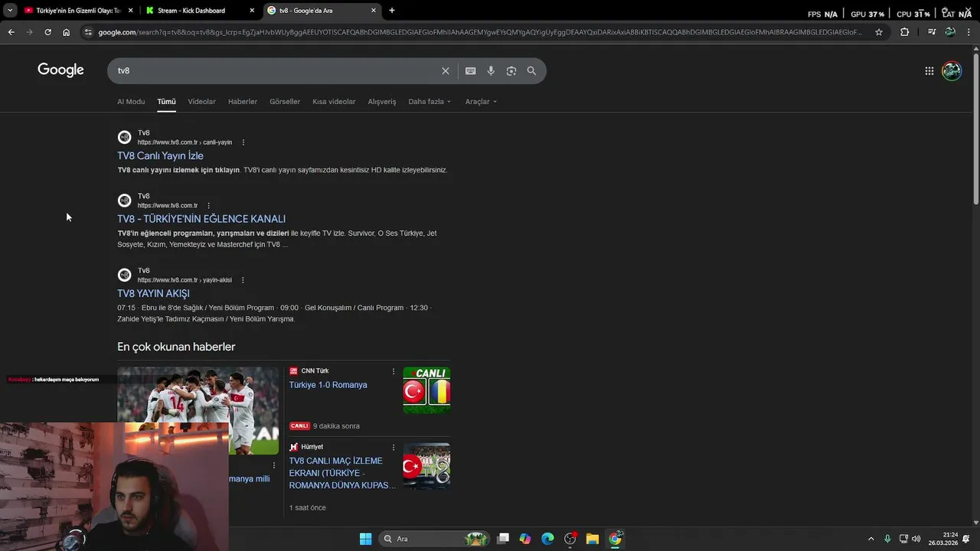
Task: Expand Araçlar dropdown
Action: pyautogui.click(x=481, y=102)
